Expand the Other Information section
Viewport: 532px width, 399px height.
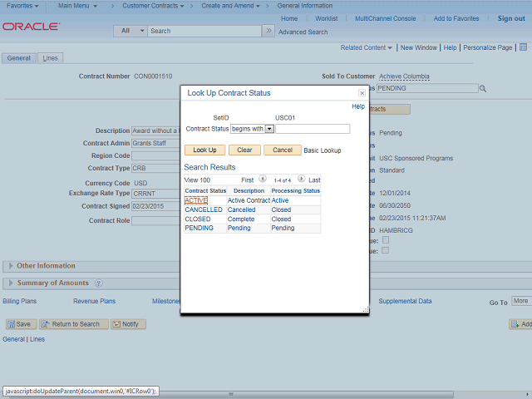coord(10,266)
